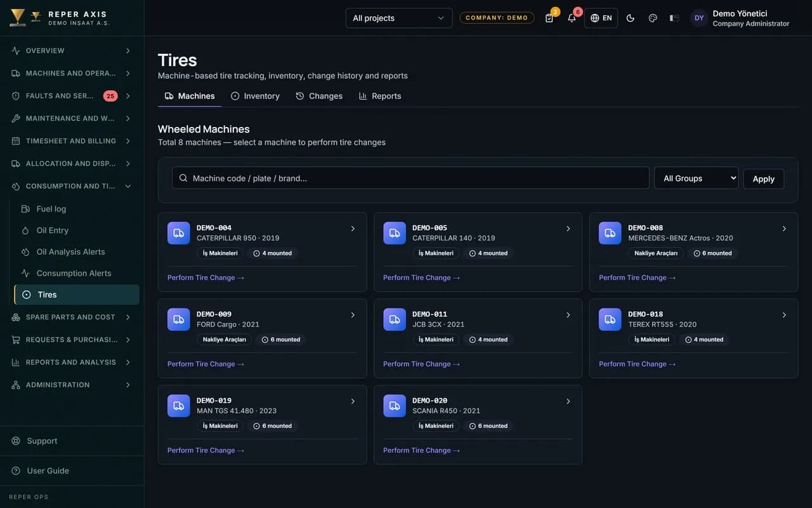This screenshot has height=508, width=812.
Task: Click Perform Tire Change for DEMO-020
Action: (421, 450)
